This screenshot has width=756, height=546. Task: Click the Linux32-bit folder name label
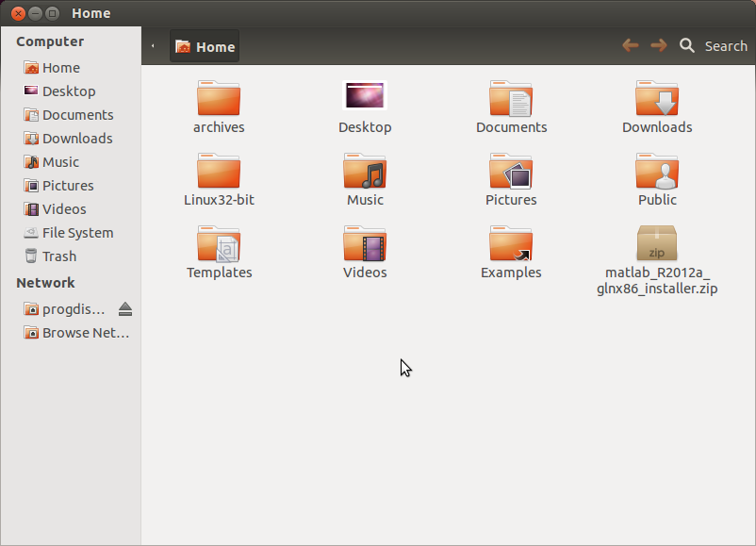click(219, 200)
